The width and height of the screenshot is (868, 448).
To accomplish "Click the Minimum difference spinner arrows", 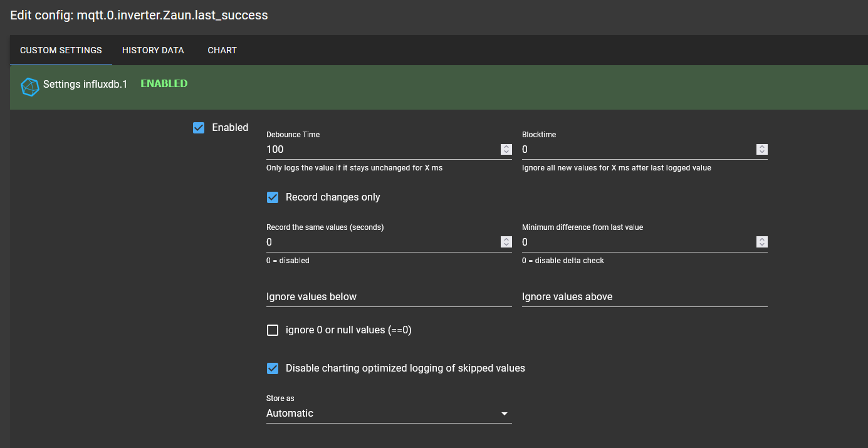I will [761, 242].
